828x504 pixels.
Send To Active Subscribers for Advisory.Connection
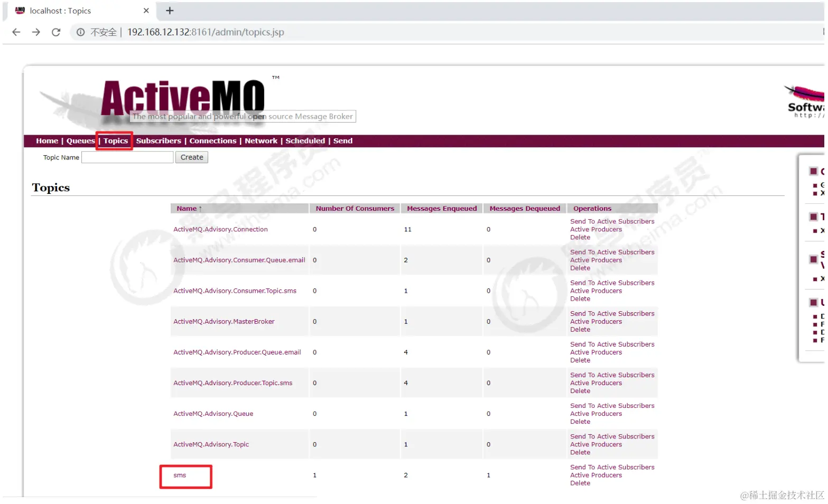point(612,221)
